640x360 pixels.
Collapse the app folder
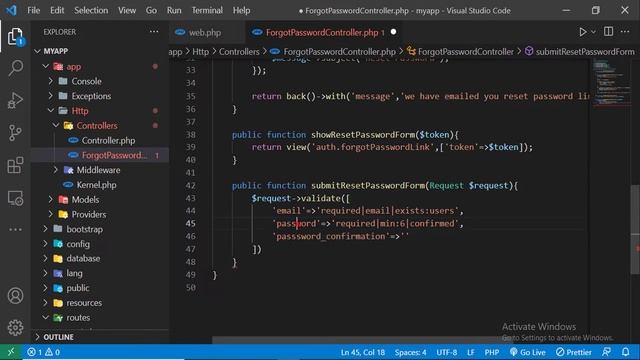click(x=46, y=66)
